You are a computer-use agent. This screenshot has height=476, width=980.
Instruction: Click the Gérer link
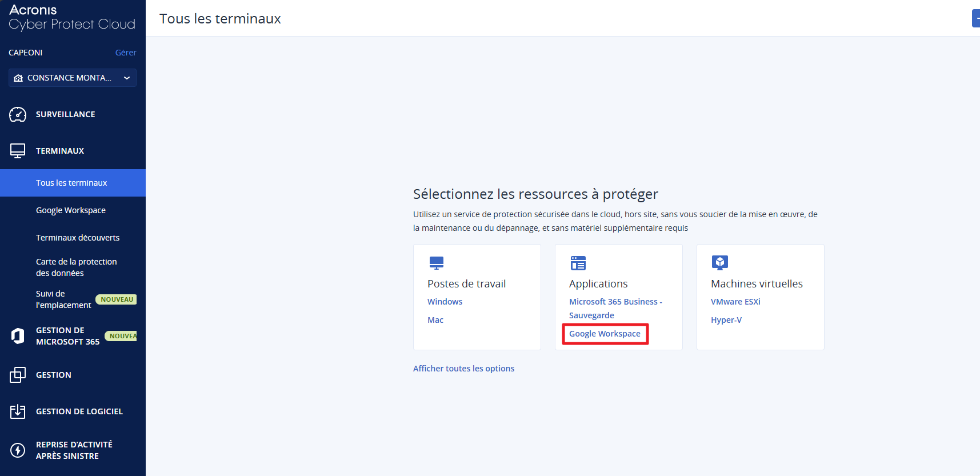(126, 53)
